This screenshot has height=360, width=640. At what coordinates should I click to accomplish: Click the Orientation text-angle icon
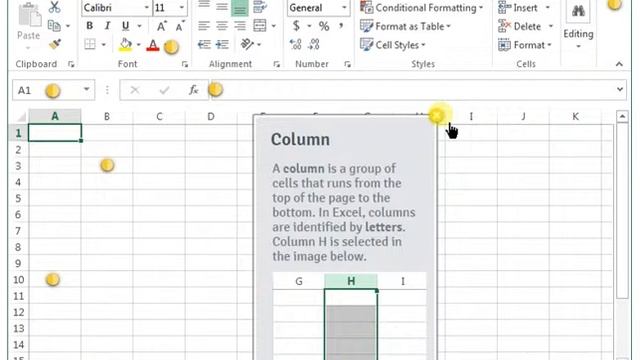point(247,44)
